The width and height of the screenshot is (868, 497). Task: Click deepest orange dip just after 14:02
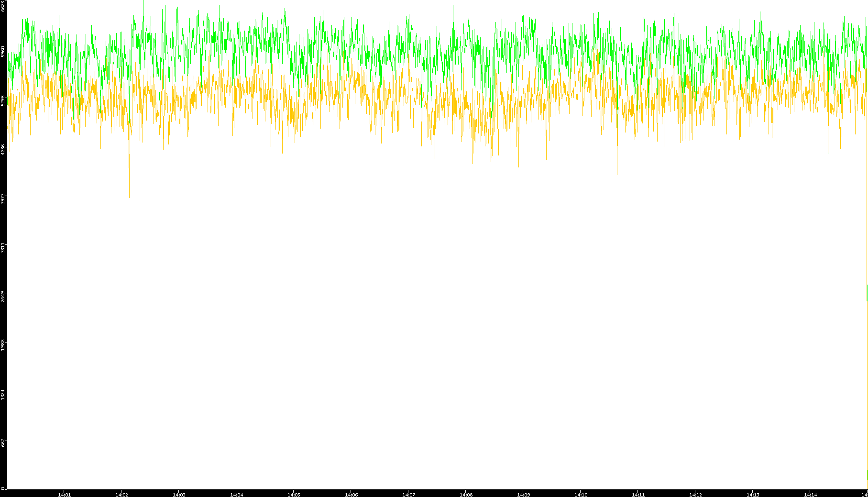[129, 196]
